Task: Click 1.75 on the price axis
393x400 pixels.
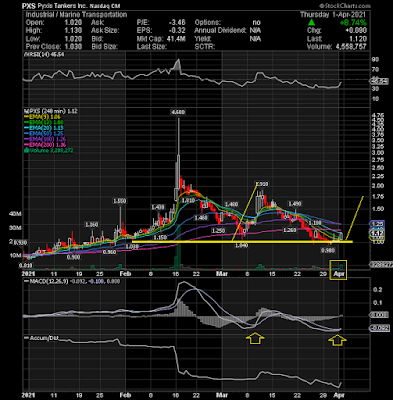Action: 377,197
